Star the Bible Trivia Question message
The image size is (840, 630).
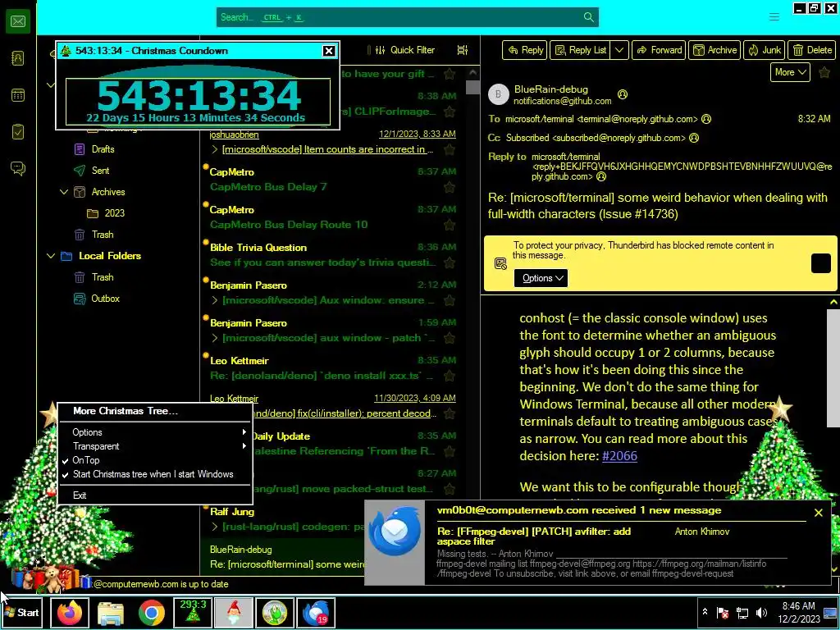click(x=450, y=262)
